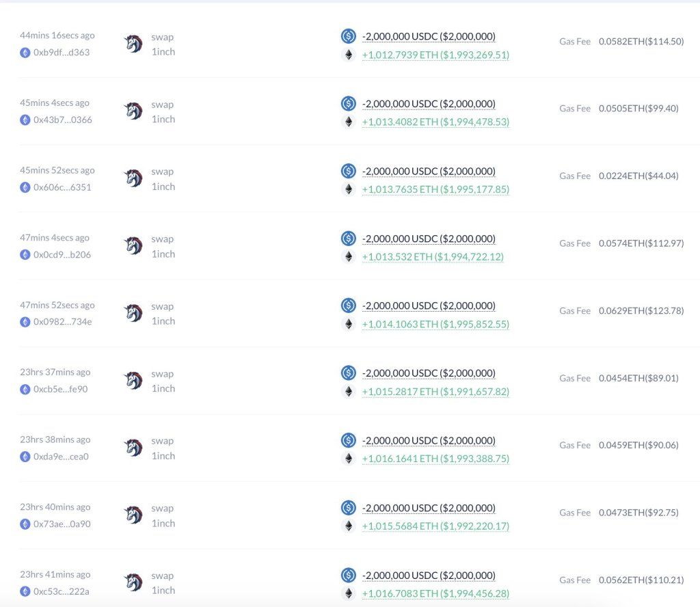Select gas fee 0.0224ETH($44.04)
Image resolution: width=700 pixels, height=607 pixels.
tap(639, 176)
